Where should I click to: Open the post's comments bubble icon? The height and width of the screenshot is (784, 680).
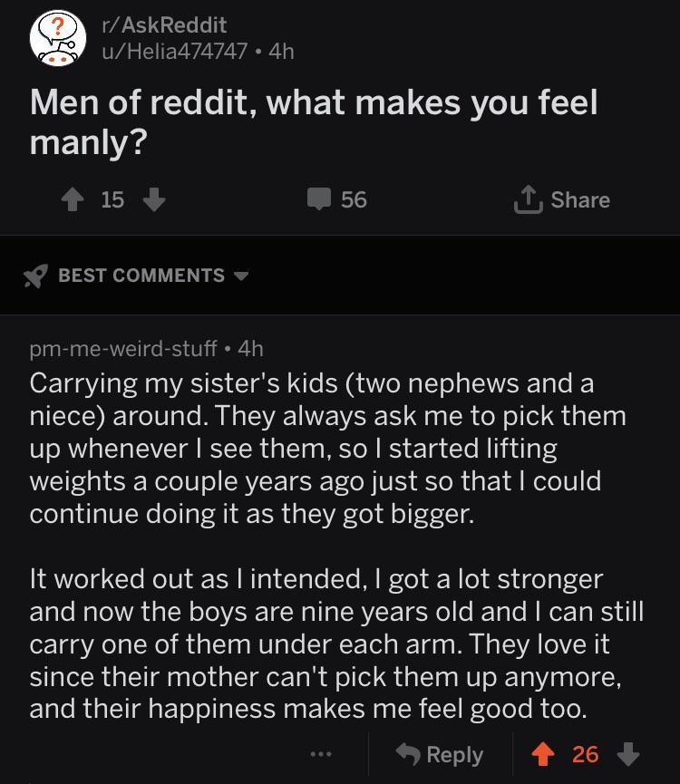click(319, 199)
